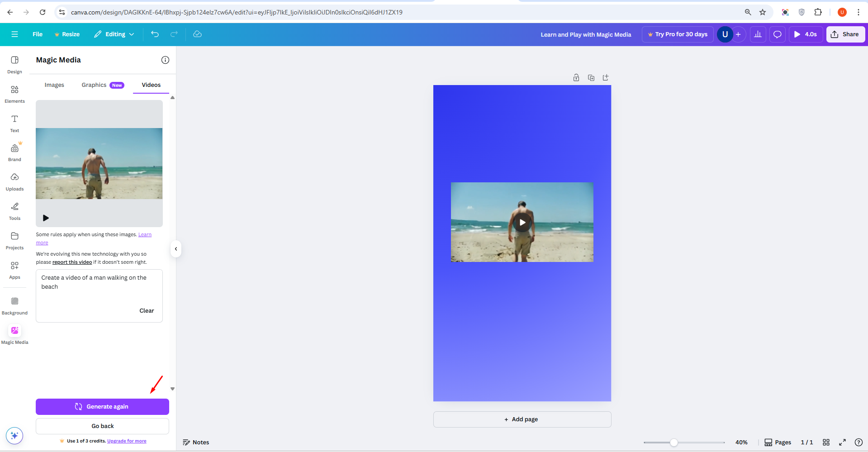Viewport: 868px width, 452px height.
Task: Lock the page with the padlock toggle
Action: coord(576,77)
